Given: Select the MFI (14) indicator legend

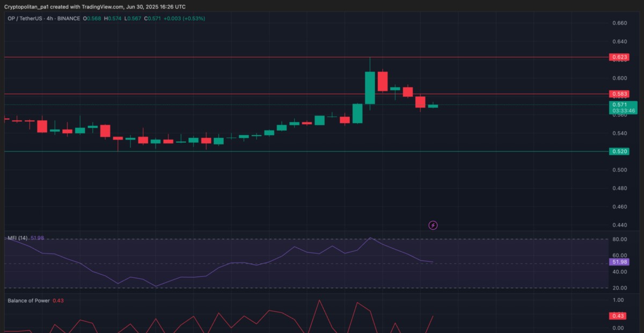Looking at the screenshot, I should point(18,238).
